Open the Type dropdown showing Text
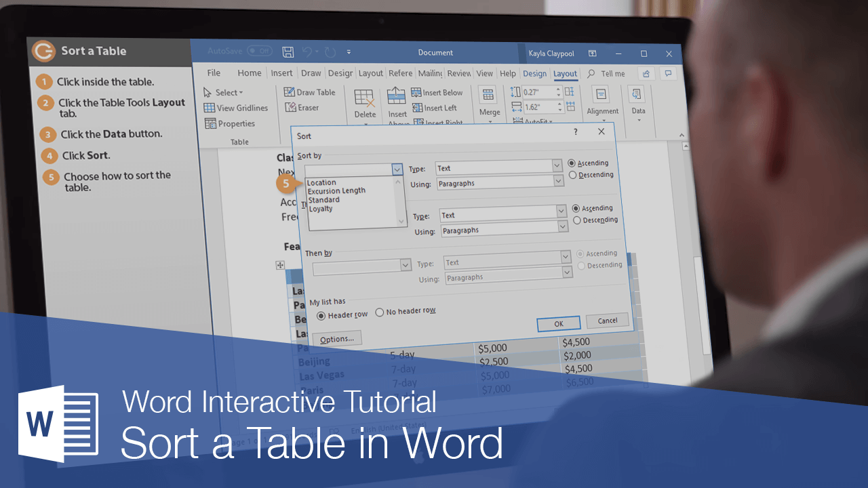 tap(500, 166)
